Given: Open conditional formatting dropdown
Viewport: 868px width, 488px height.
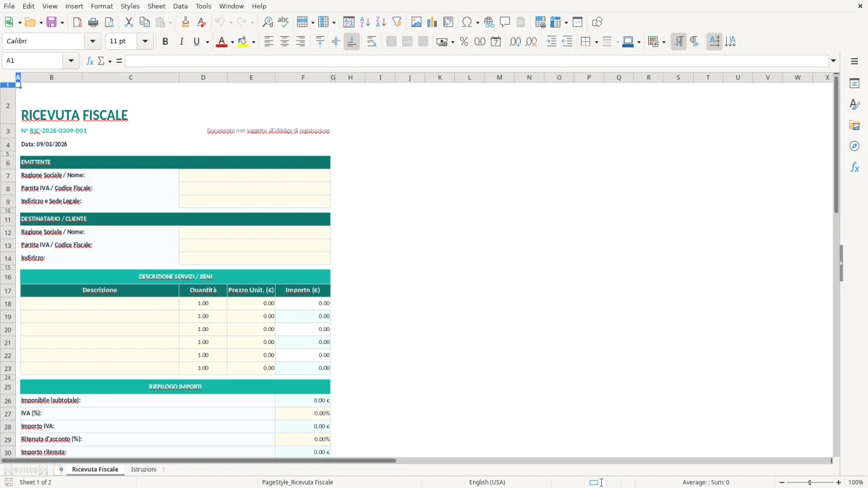Looking at the screenshot, I should click(663, 42).
